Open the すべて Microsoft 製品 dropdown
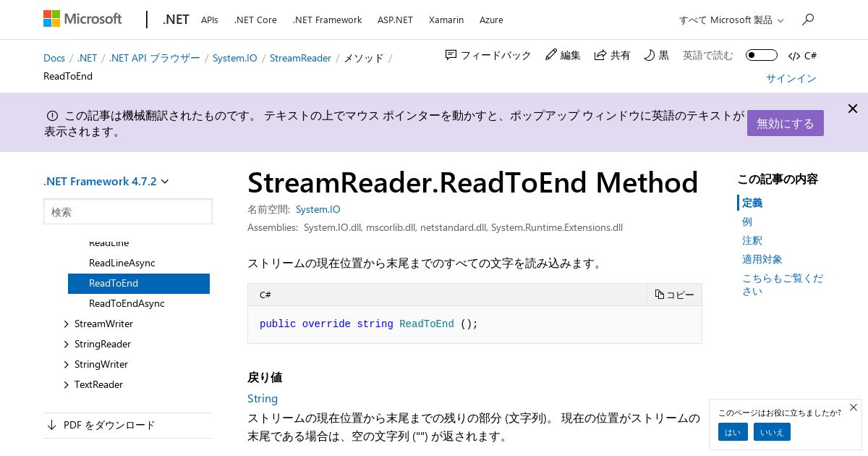The width and height of the screenshot is (868, 456). point(731,20)
